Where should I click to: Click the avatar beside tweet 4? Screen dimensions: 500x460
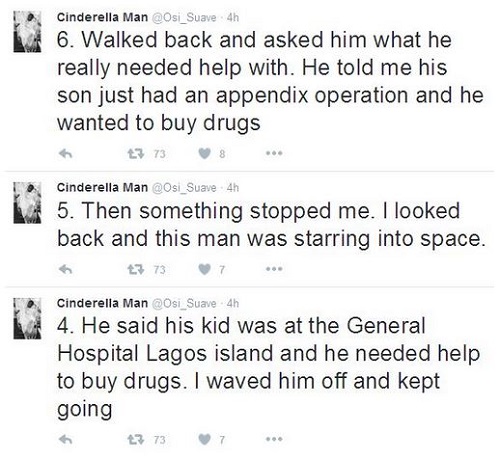click(27, 318)
